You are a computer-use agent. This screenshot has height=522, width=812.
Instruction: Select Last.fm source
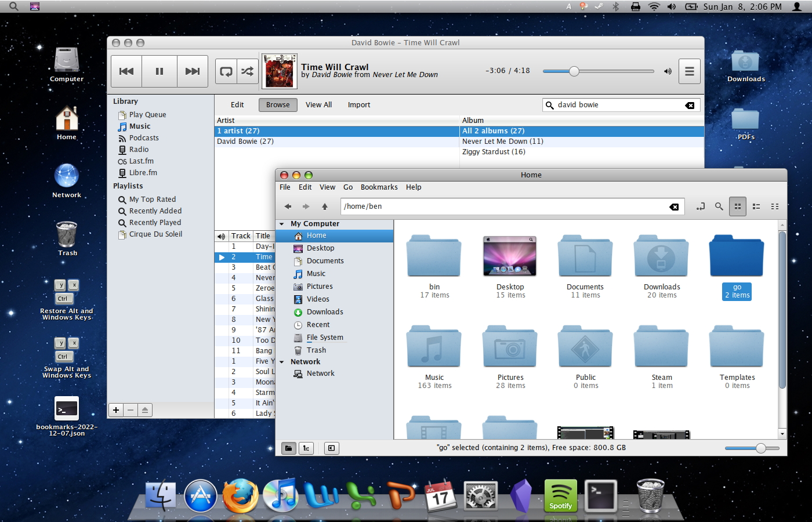[x=141, y=161]
